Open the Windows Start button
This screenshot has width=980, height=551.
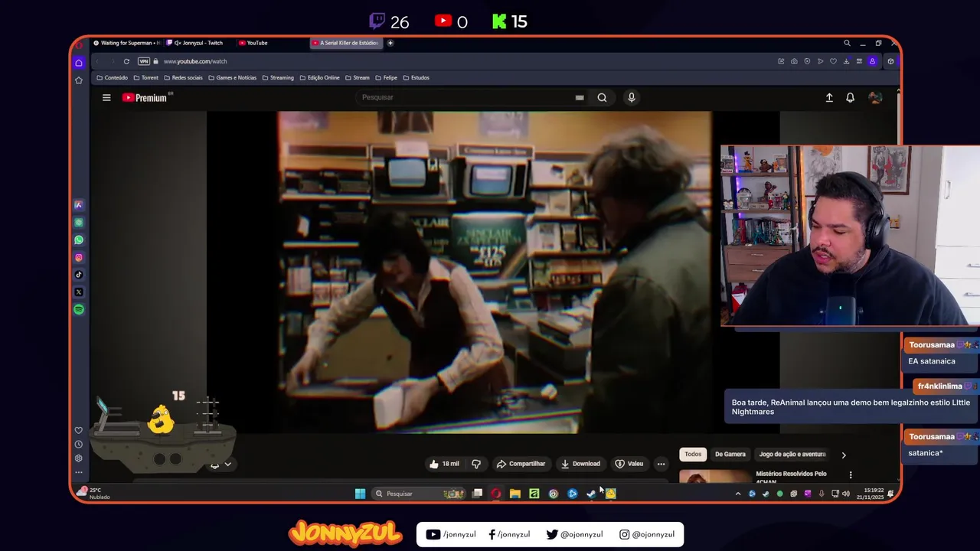(x=360, y=494)
